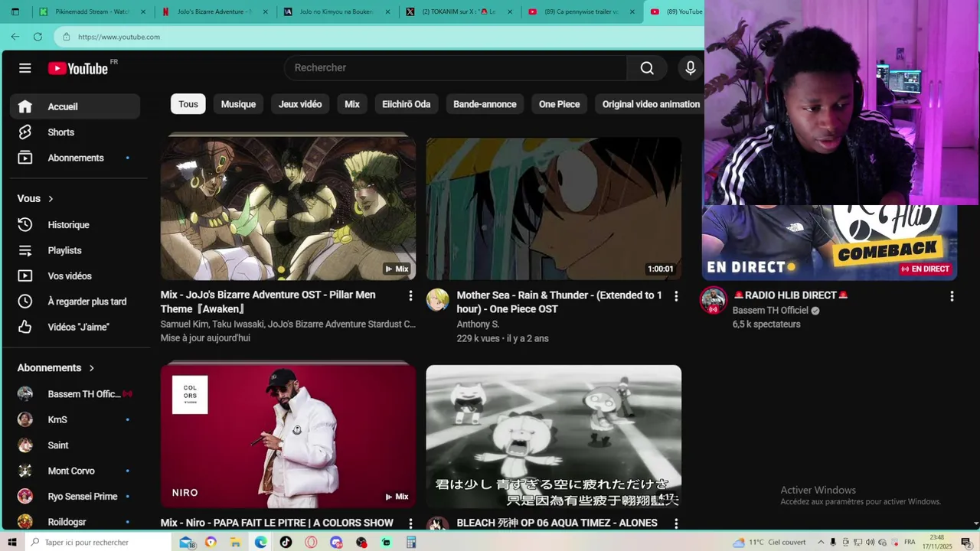This screenshot has height=551, width=980.
Task: Click the Windows taskbar search box
Action: tap(98, 542)
